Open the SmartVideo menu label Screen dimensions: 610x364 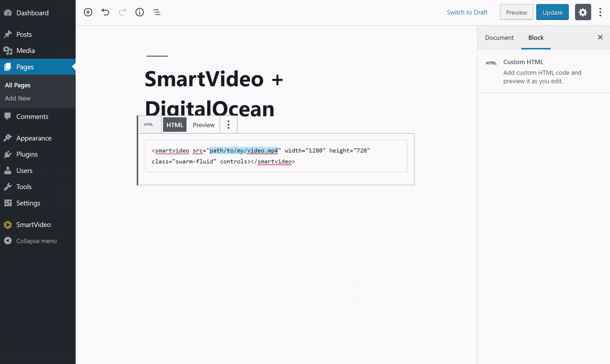(33, 225)
